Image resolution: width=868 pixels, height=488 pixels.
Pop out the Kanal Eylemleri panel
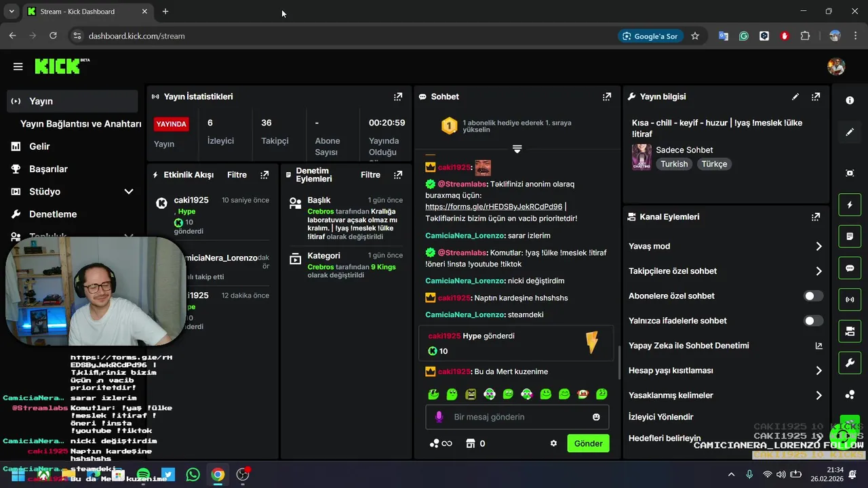(x=816, y=217)
